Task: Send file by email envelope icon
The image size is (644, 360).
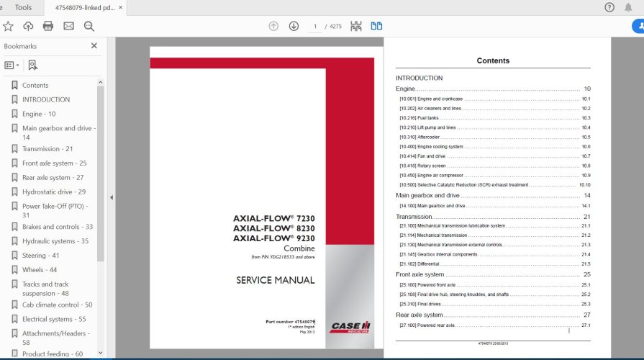Action: coord(68,27)
